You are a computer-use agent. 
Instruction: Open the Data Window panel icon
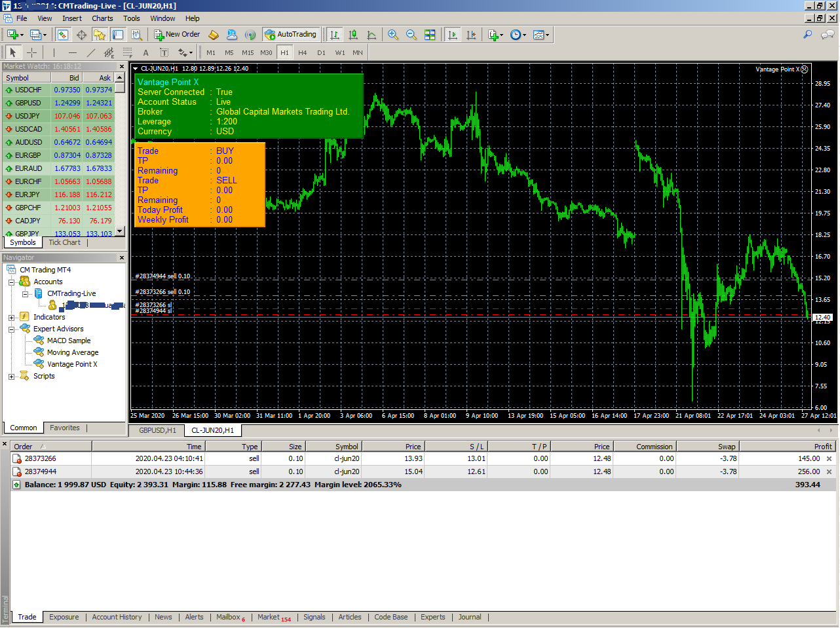click(x=82, y=34)
